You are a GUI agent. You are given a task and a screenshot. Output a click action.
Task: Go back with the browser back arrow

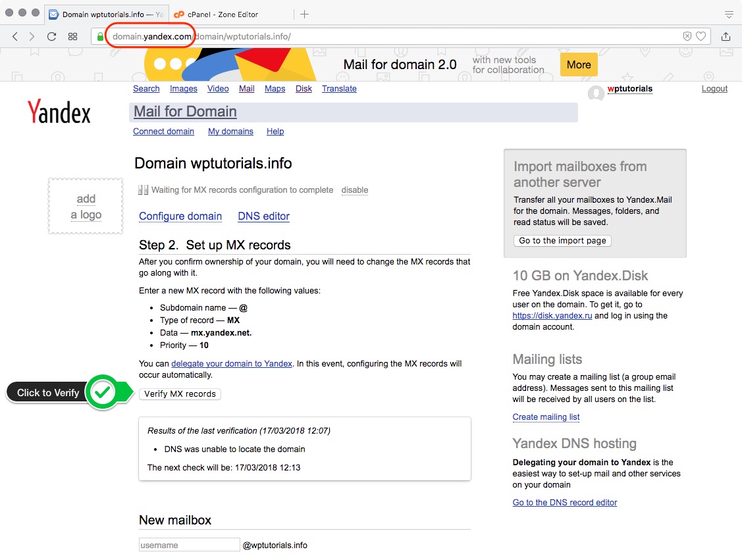point(15,36)
